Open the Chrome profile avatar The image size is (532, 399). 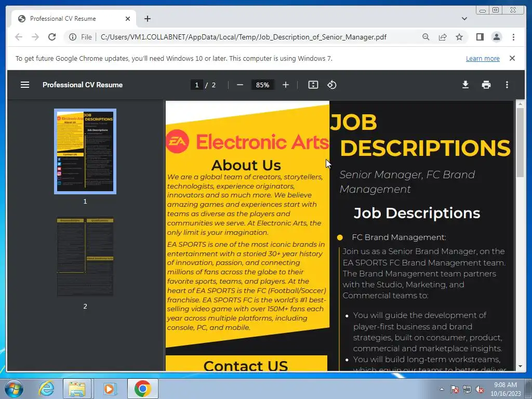coord(496,37)
